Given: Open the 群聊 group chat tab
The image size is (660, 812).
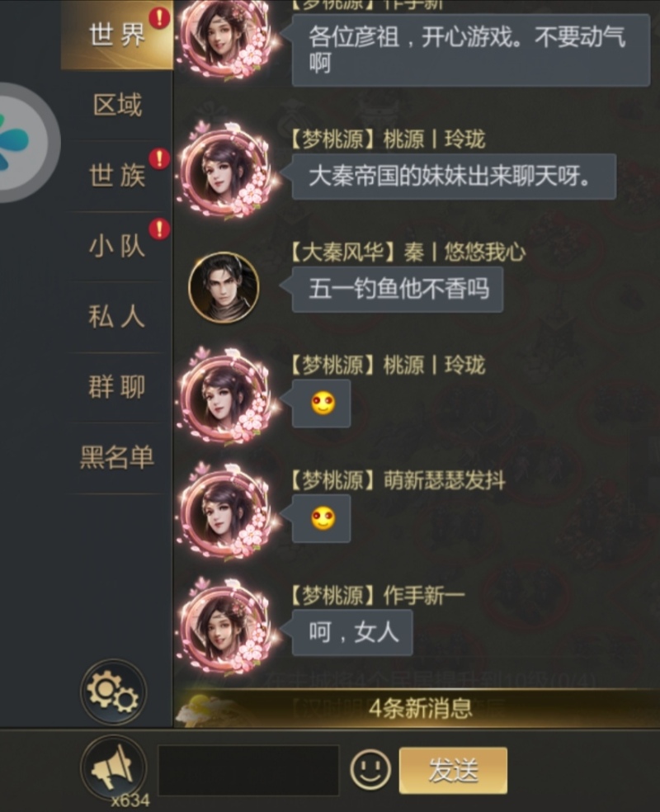Looking at the screenshot, I should pyautogui.click(x=117, y=387).
